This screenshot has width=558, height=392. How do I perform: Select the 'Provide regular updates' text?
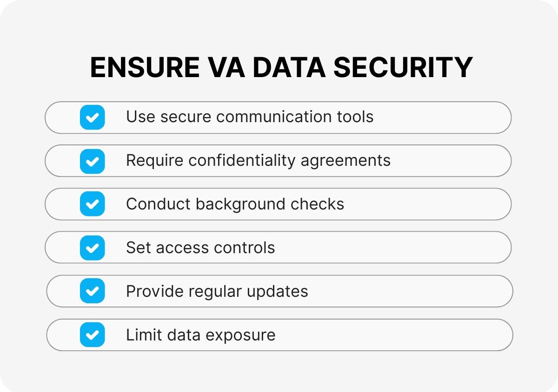click(x=217, y=291)
